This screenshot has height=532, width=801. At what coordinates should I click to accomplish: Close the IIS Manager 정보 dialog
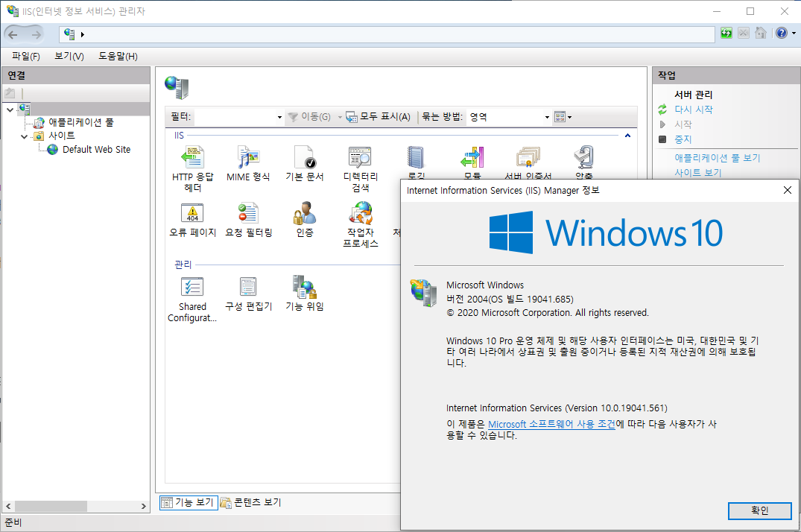(787, 190)
